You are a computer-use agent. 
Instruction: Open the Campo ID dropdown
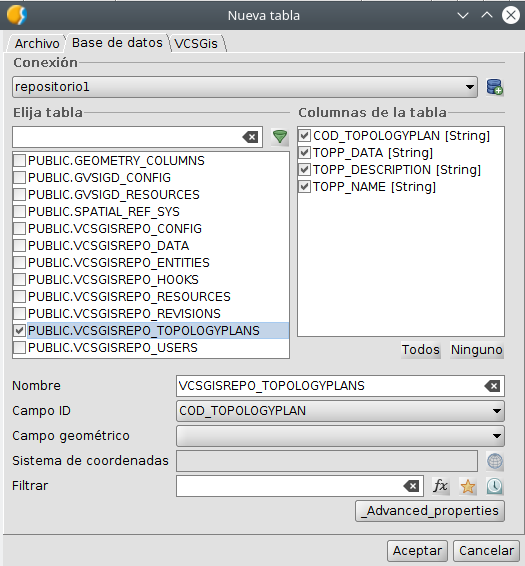click(496, 411)
